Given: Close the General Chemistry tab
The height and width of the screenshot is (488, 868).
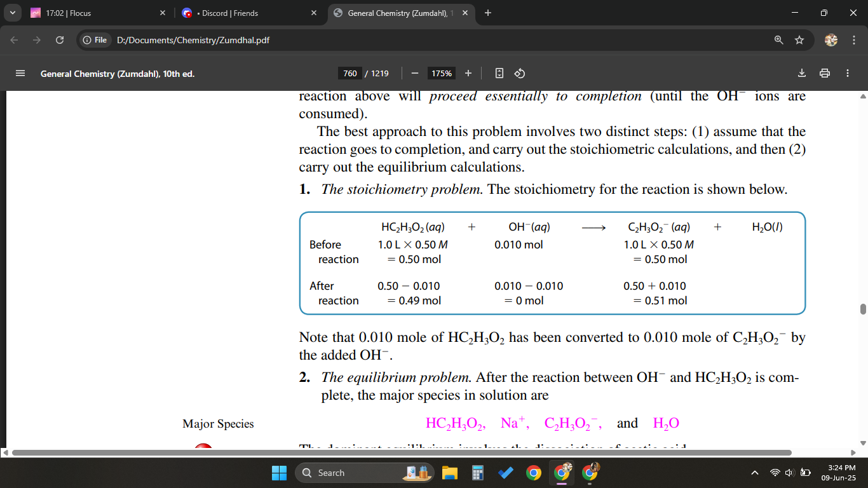Looking at the screenshot, I should click(465, 13).
